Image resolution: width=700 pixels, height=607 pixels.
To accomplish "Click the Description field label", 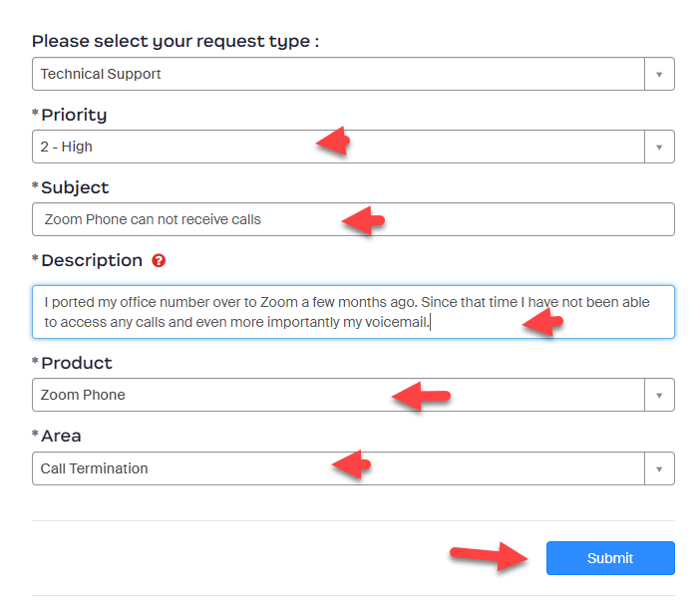I will [92, 260].
